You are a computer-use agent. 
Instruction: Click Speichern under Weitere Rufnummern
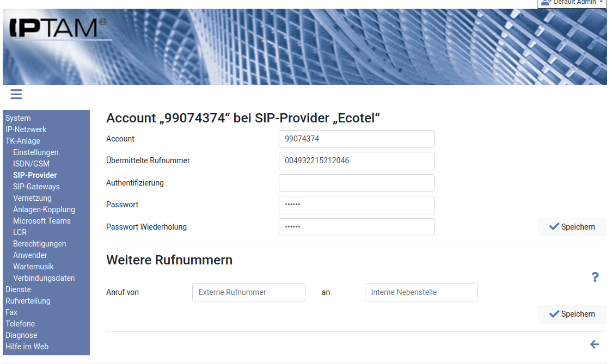point(572,314)
